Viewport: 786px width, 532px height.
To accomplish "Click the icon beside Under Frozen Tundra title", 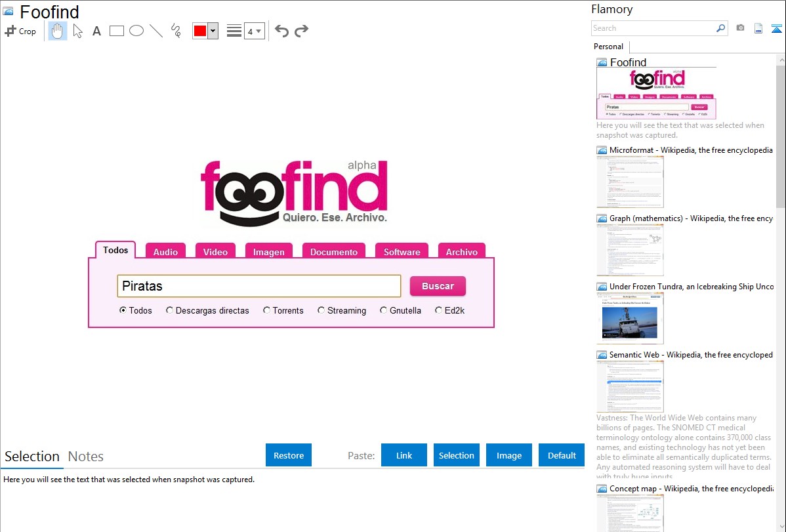I will click(602, 286).
